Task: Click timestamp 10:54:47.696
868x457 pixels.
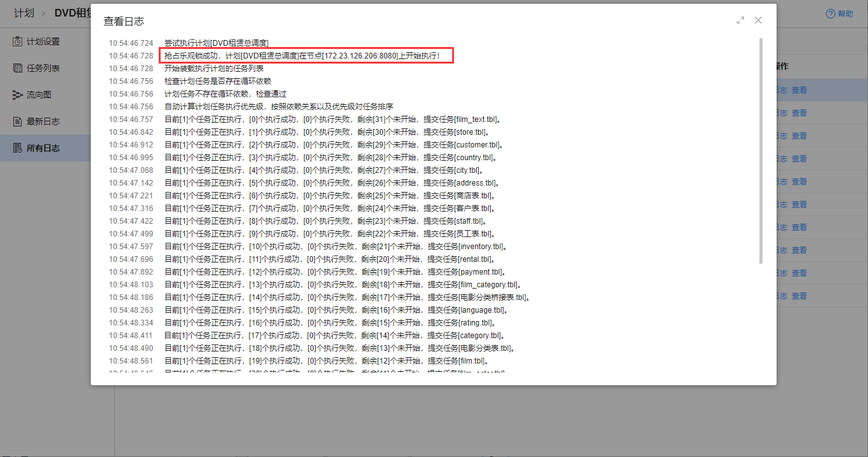Action: click(x=131, y=259)
